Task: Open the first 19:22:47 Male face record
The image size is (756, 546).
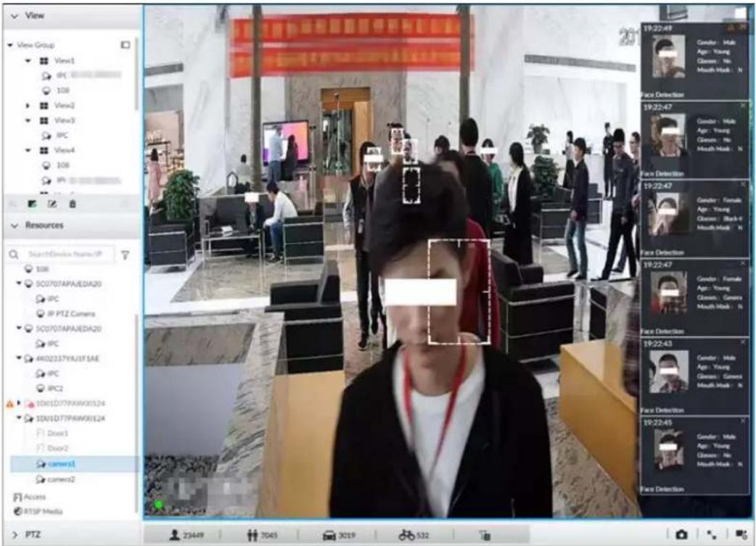Action: point(695,140)
